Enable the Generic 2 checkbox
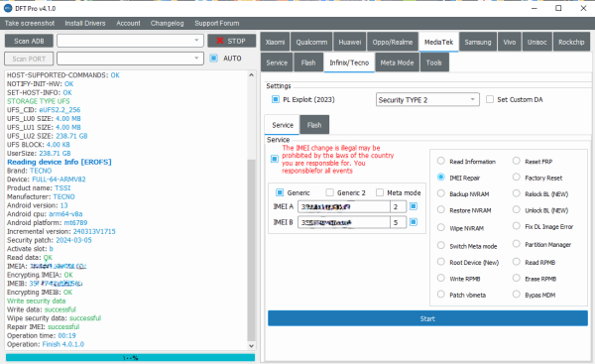 [x=329, y=192]
